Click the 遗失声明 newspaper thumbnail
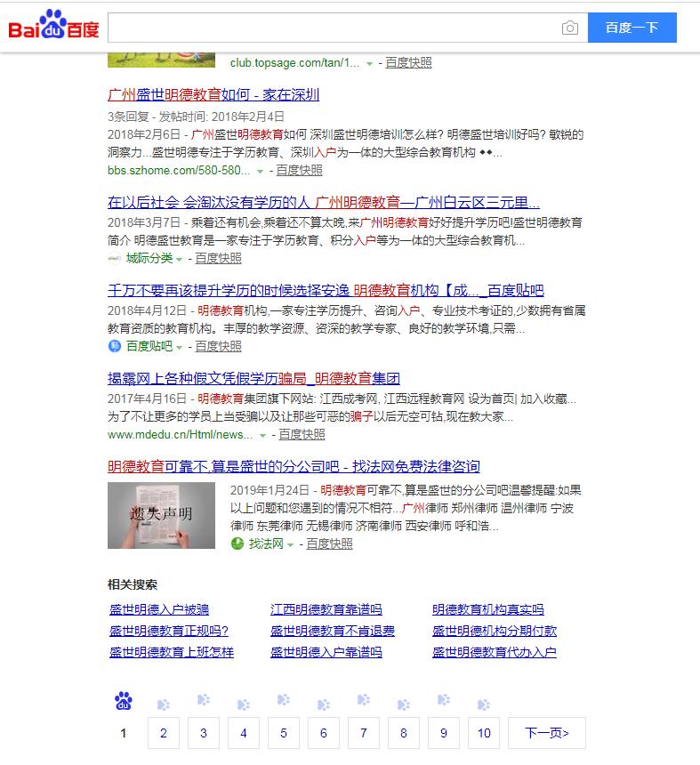This screenshot has height=765, width=700. click(x=162, y=515)
